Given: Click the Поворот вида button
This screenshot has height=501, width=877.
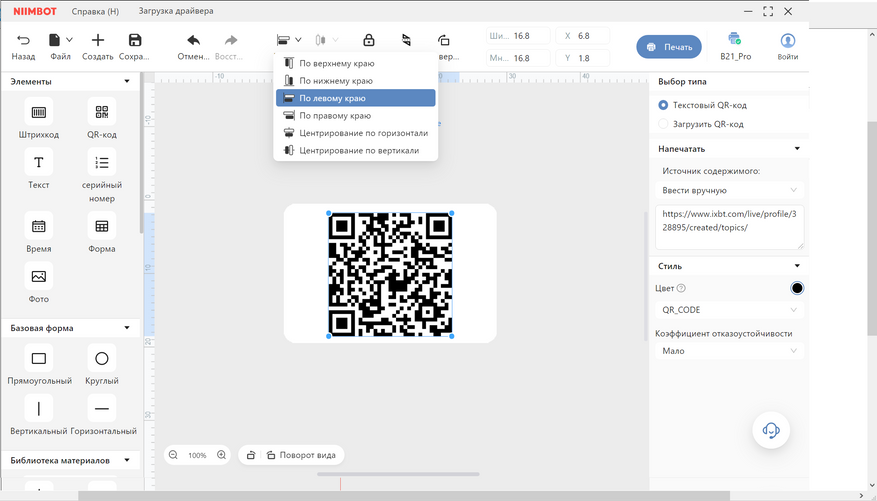Looking at the screenshot, I should (300, 455).
